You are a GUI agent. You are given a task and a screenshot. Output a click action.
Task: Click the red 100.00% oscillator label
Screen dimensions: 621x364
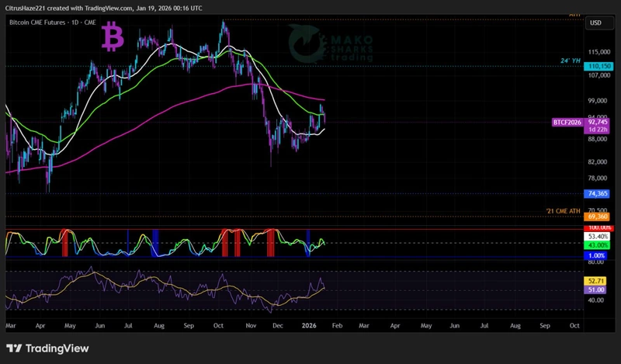click(597, 227)
